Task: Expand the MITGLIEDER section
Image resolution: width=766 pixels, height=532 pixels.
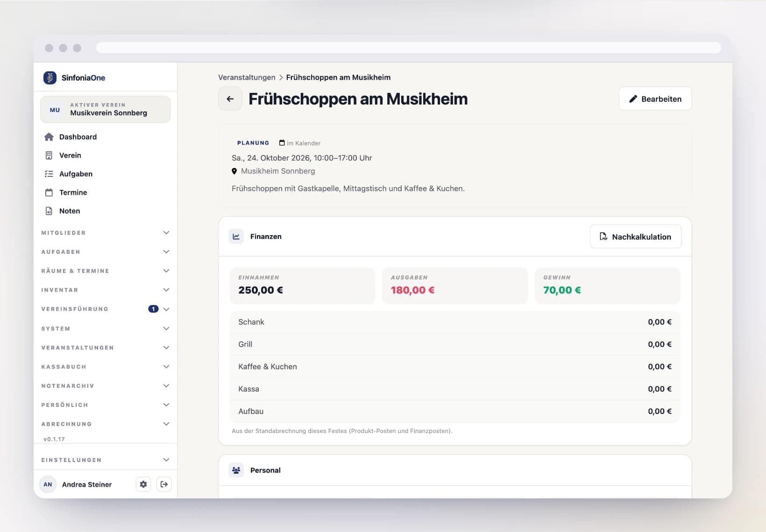Action: (105, 233)
